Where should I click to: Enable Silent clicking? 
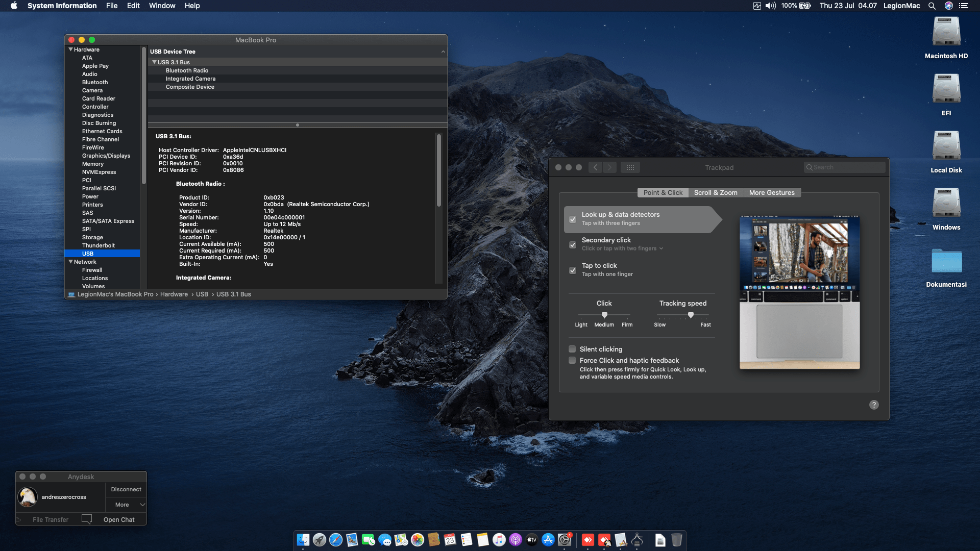click(x=572, y=349)
